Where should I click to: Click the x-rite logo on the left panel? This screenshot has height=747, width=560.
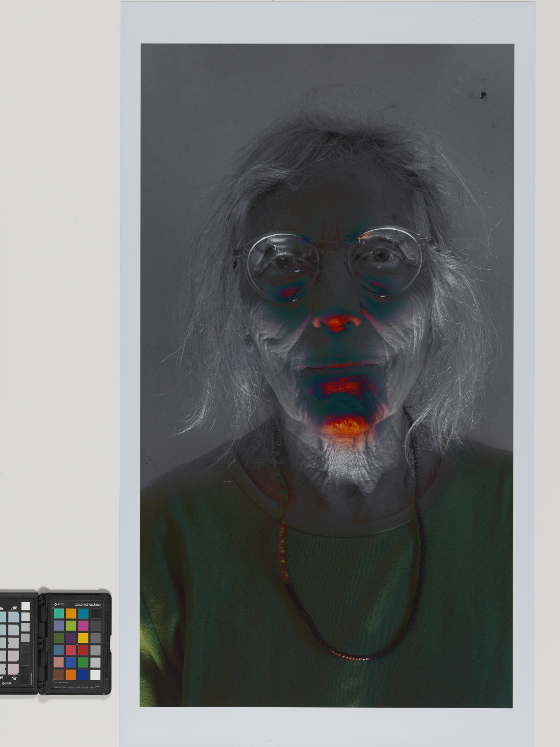7,683
